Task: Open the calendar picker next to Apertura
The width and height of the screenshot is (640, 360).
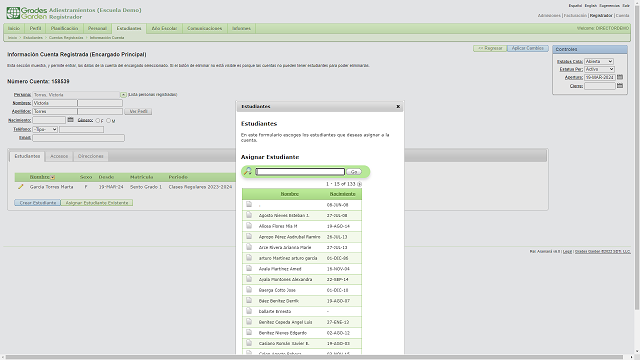Action: coord(620,77)
